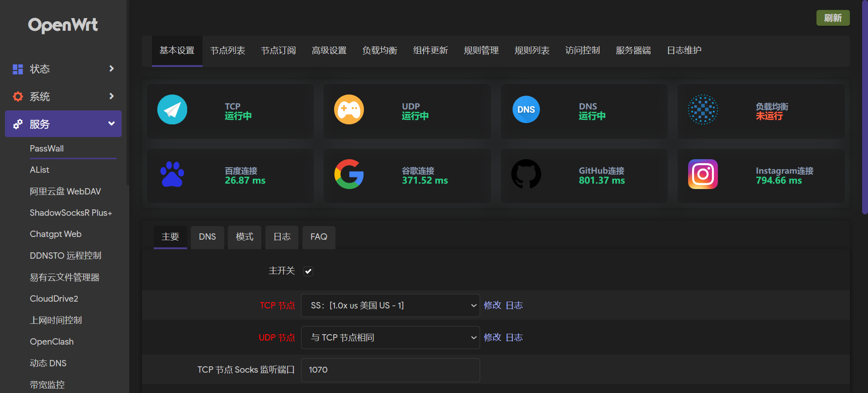Open the 负载均衡 tab
The image size is (868, 393).
tap(380, 51)
